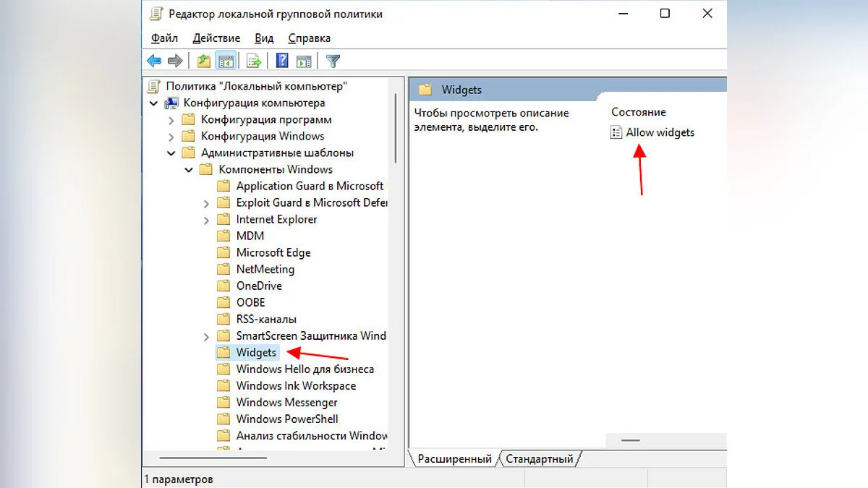This screenshot has width=868, height=488.
Task: Toggle the show/hide action pane icon
Action: [x=304, y=61]
